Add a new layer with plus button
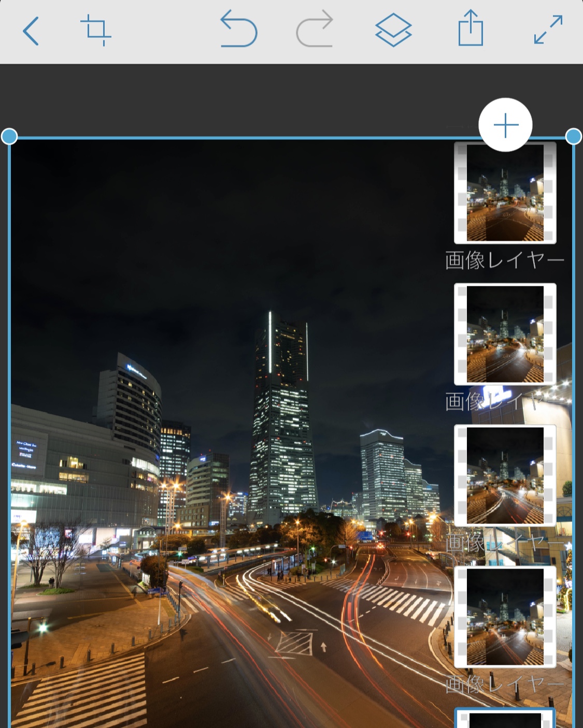This screenshot has width=583, height=728. point(505,125)
